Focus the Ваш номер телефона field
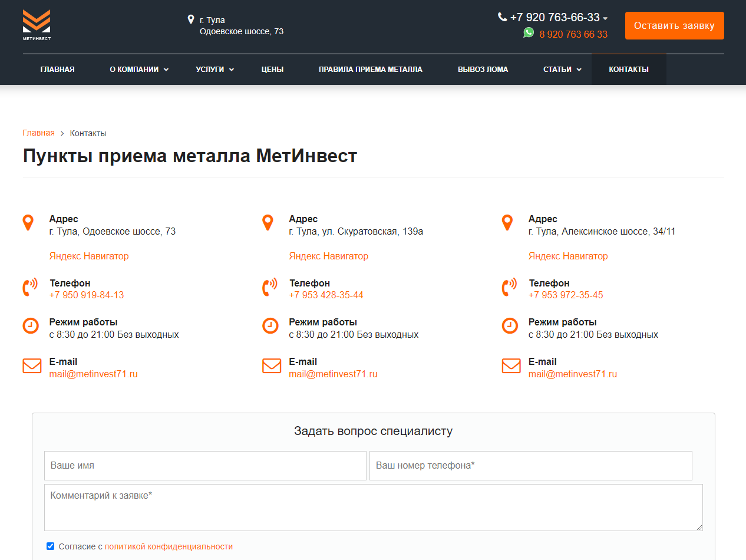The image size is (746, 560). [x=531, y=466]
